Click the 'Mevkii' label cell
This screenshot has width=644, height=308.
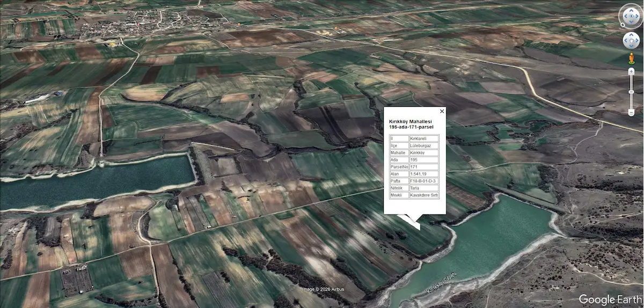[399, 195]
